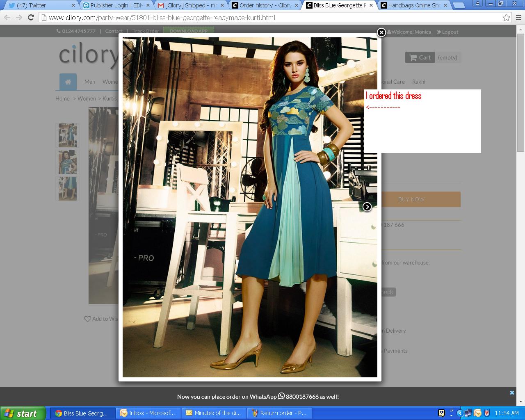Close the Order history tab
Viewport: 525px width, 420px height.
pyautogui.click(x=297, y=5)
